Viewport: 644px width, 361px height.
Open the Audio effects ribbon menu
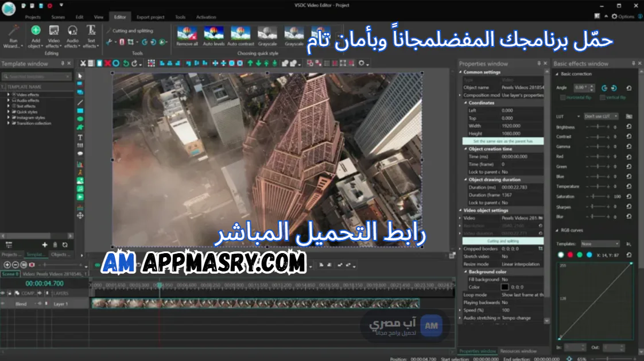click(x=72, y=36)
